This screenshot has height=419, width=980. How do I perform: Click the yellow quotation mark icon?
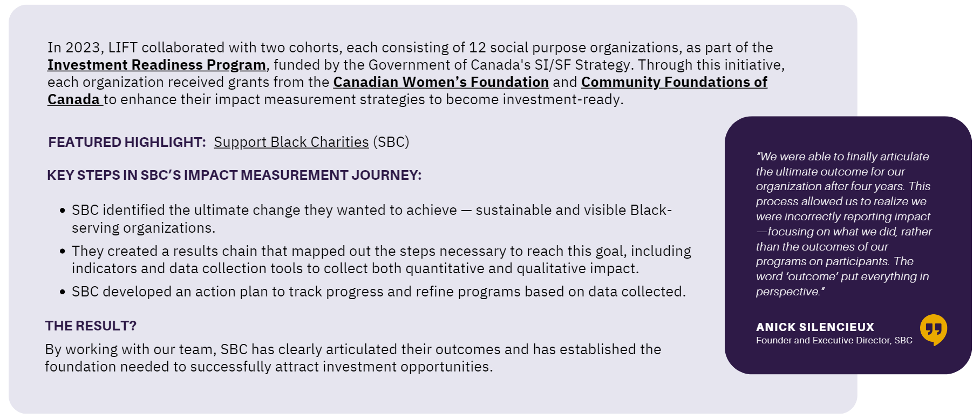coord(933,329)
